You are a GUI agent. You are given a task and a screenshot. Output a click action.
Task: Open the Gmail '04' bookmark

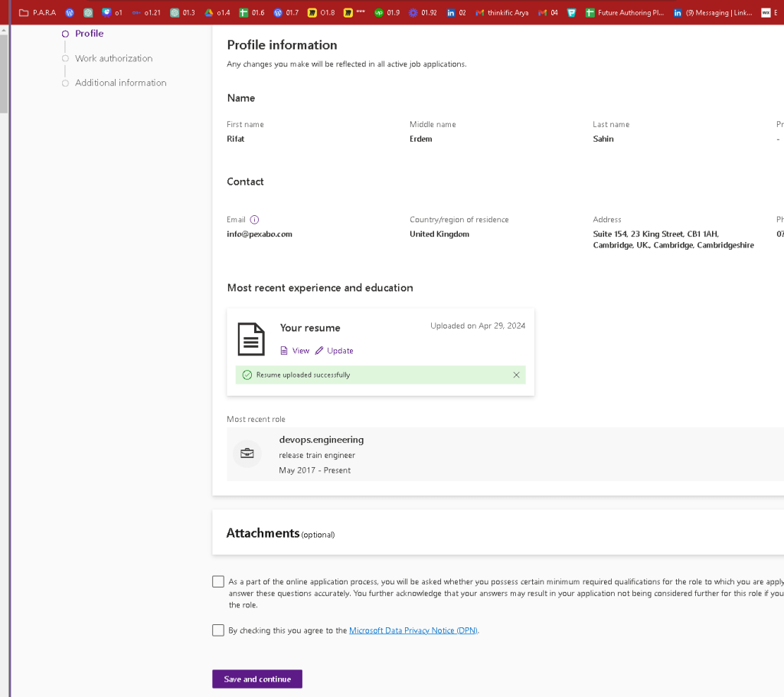(x=548, y=12)
